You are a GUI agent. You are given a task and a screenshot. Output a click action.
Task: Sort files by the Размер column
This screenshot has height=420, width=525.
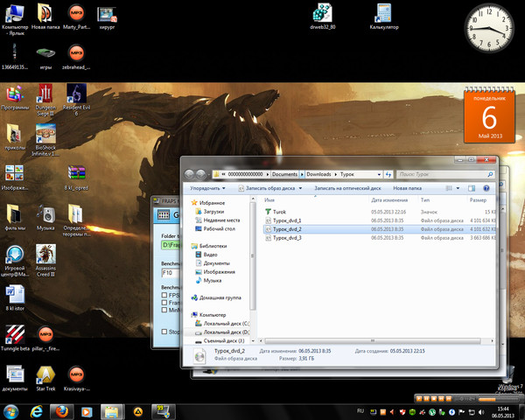(x=478, y=200)
